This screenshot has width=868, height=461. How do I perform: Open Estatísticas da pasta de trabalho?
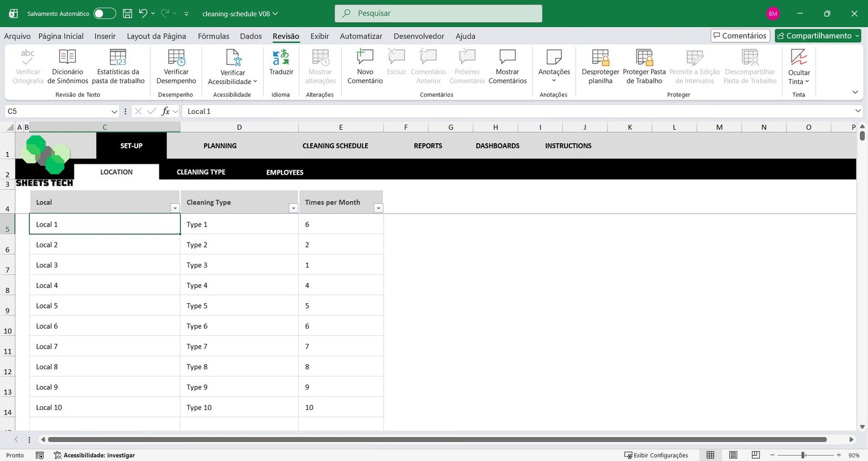pos(118,57)
